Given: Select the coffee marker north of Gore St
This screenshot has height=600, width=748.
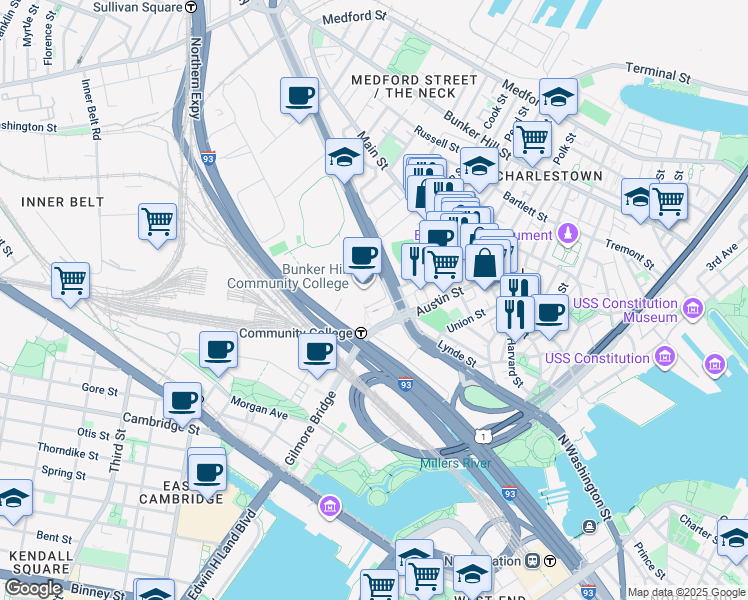Looking at the screenshot, I should 218,353.
